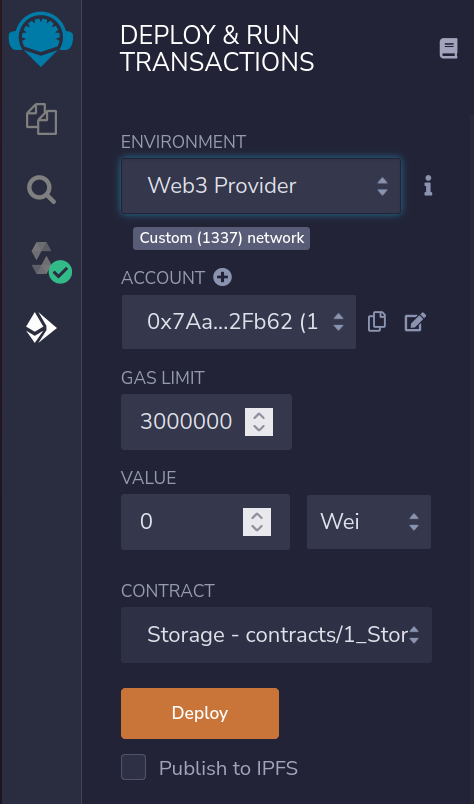Screen dimensions: 474x804
Task: Open the Wei unit dropdown
Action: 369,522
